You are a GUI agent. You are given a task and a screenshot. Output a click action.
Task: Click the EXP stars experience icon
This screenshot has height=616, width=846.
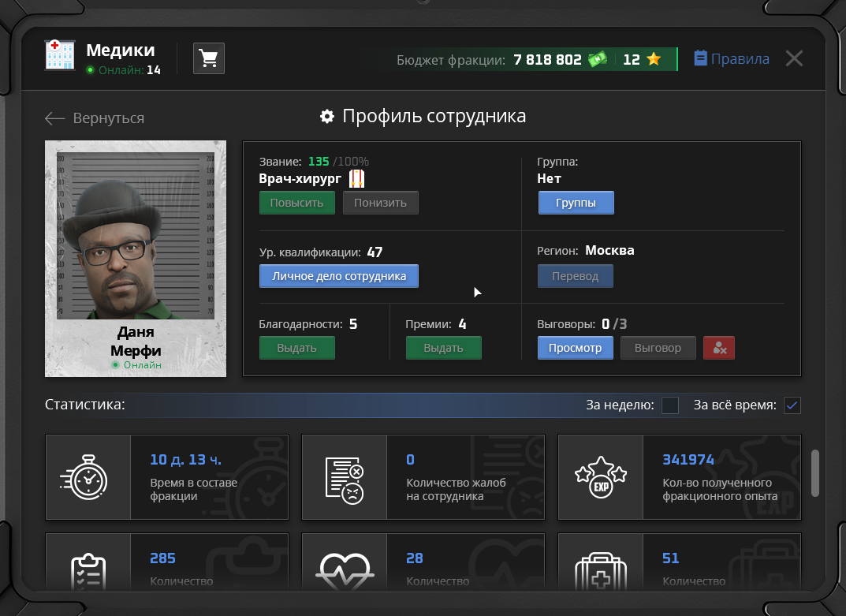601,477
